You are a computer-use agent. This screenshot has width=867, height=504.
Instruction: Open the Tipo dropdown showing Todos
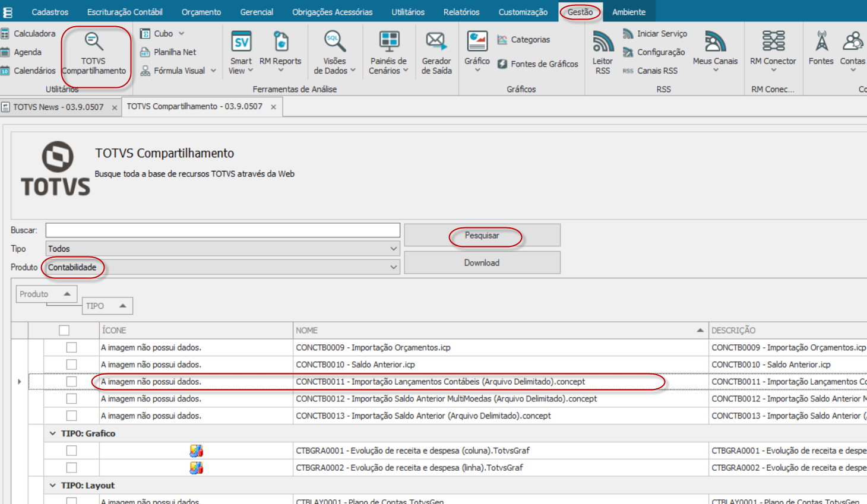[223, 249]
